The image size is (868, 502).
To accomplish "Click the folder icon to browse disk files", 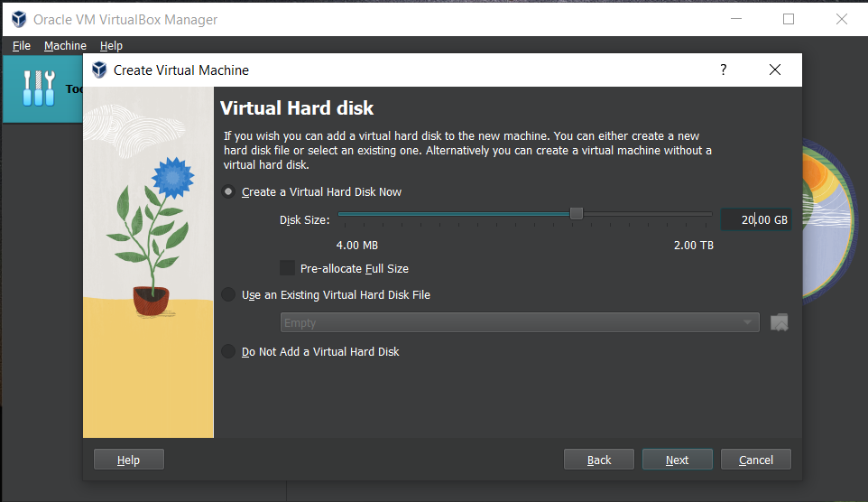I will pos(780,322).
